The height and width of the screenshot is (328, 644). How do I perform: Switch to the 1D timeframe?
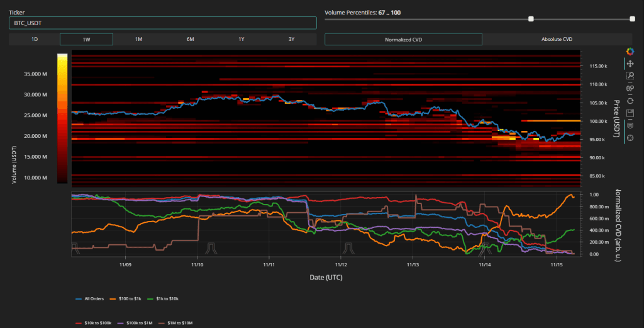(x=35, y=39)
